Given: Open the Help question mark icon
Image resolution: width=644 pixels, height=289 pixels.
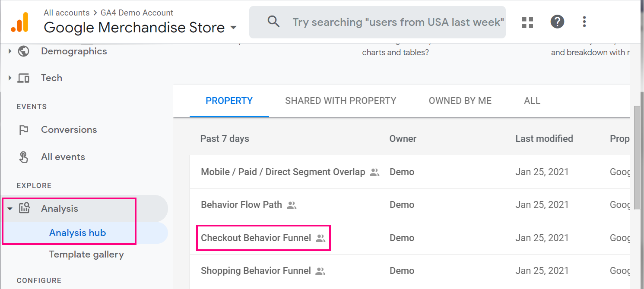Looking at the screenshot, I should [x=557, y=22].
